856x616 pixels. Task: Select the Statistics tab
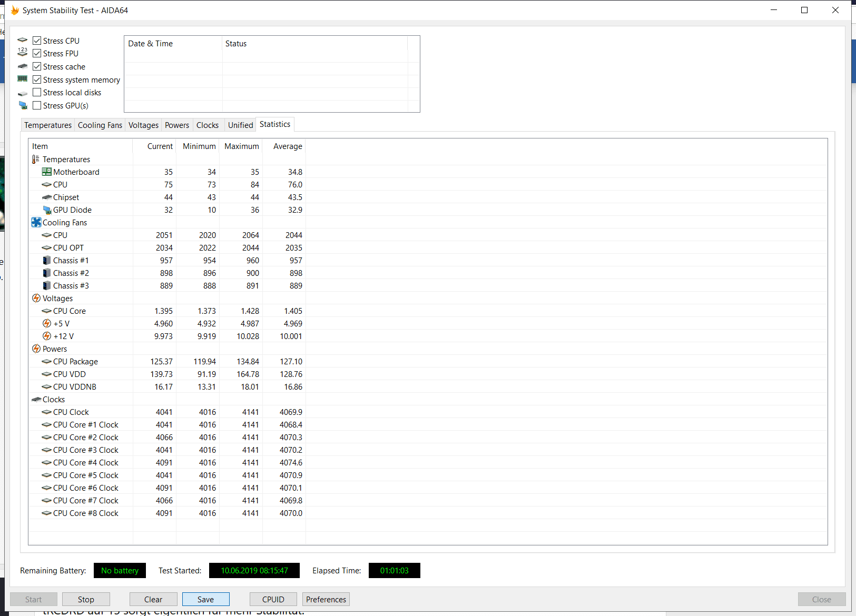[275, 124]
